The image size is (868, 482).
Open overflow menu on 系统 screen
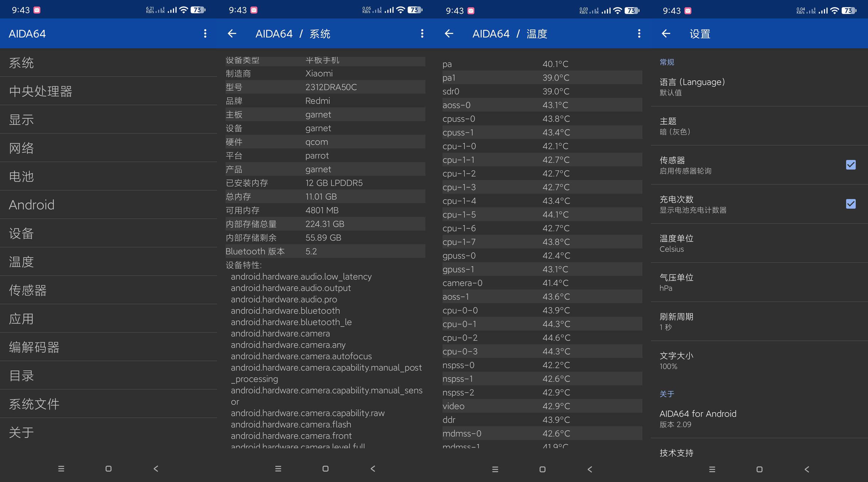[x=422, y=33]
